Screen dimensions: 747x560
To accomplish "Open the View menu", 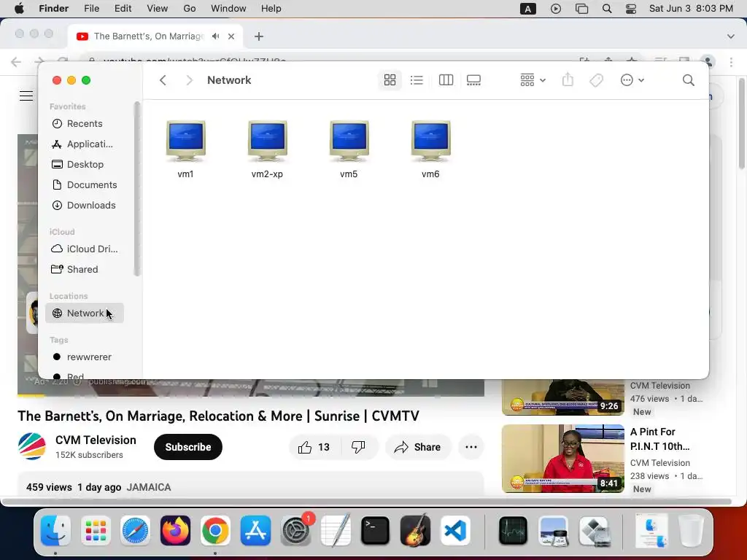I will (158, 8).
